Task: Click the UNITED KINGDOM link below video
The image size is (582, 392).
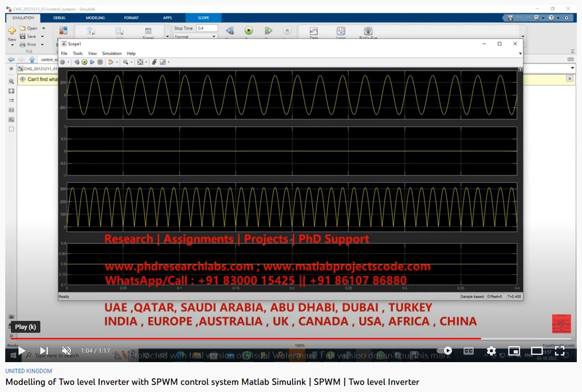Action: 28,371
